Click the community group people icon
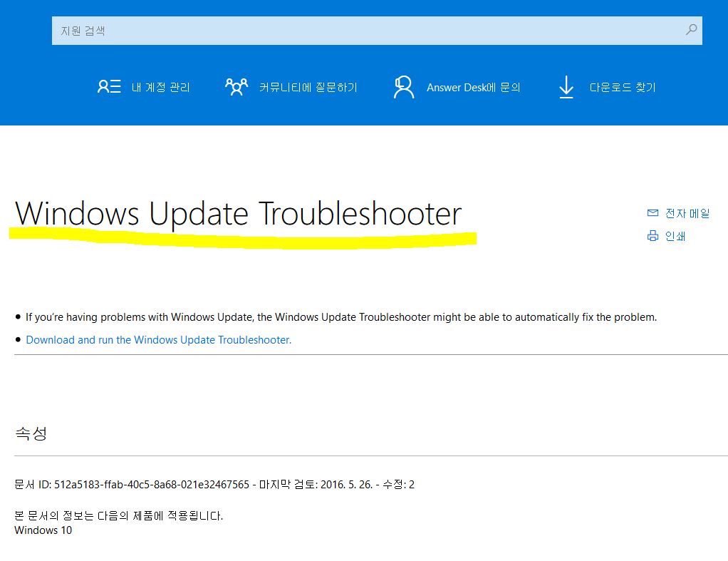This screenshot has height=561, width=728. click(236, 86)
